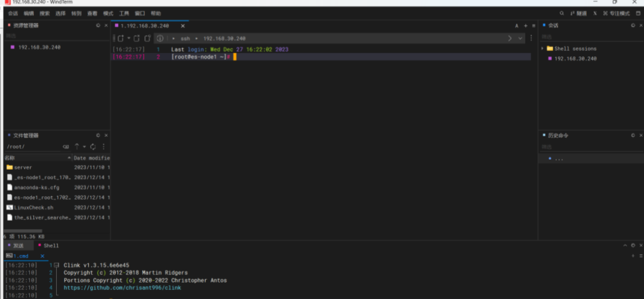Image resolution: width=644 pixels, height=299 pixels.
Task: Open dropdown arrow next to new session icon
Action: 129,38
